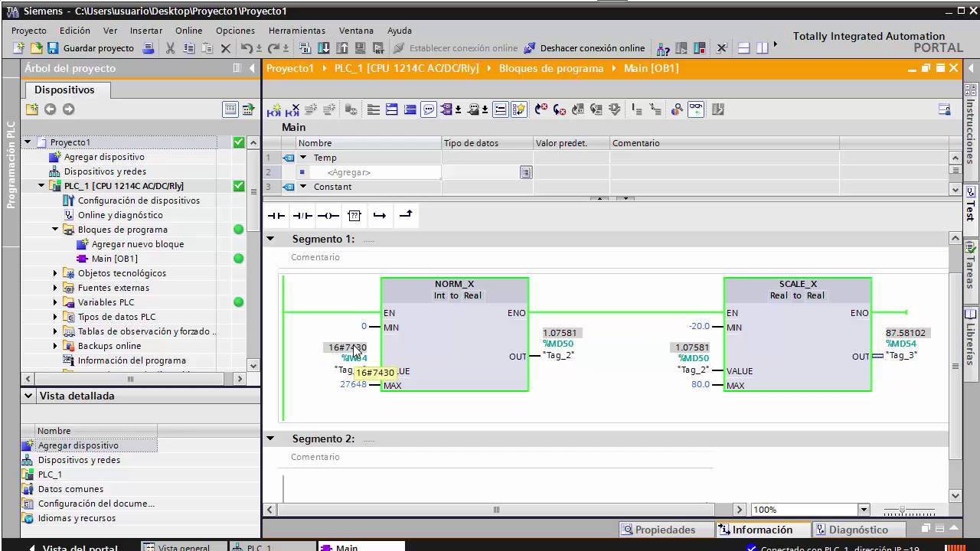Insert output coil from favorites
Viewport: 980px width, 551px height.
click(x=328, y=216)
